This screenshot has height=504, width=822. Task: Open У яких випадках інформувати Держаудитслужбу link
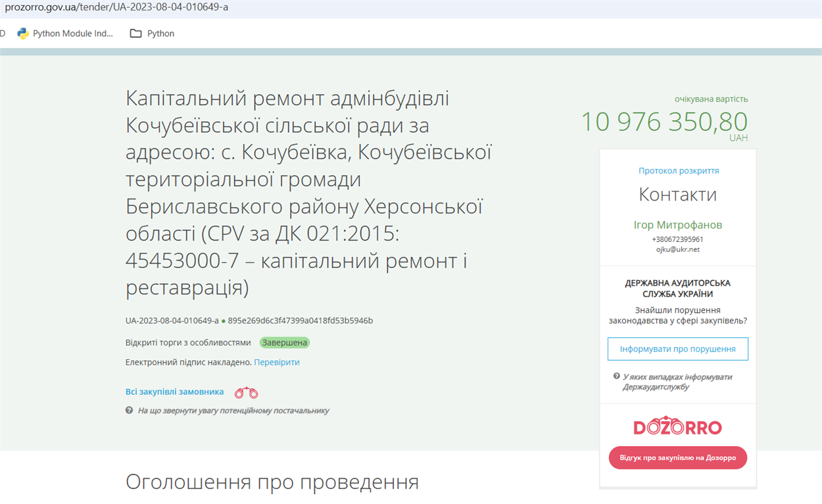click(x=677, y=382)
